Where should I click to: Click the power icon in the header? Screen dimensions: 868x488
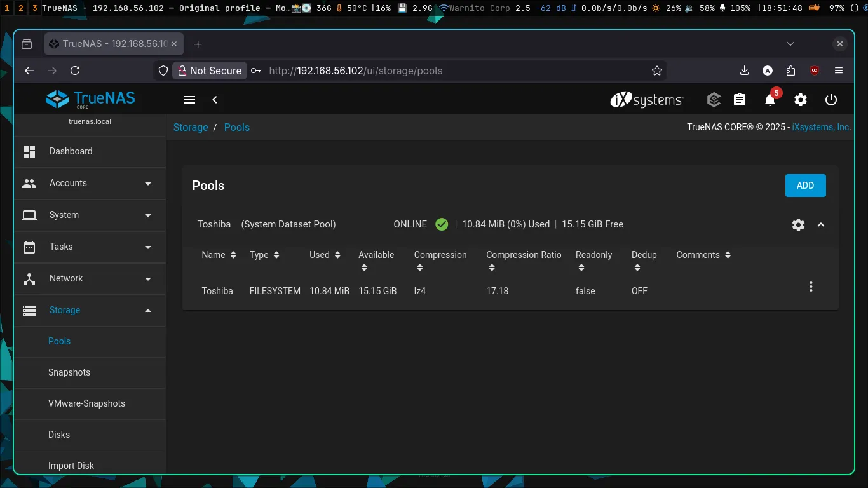(831, 100)
